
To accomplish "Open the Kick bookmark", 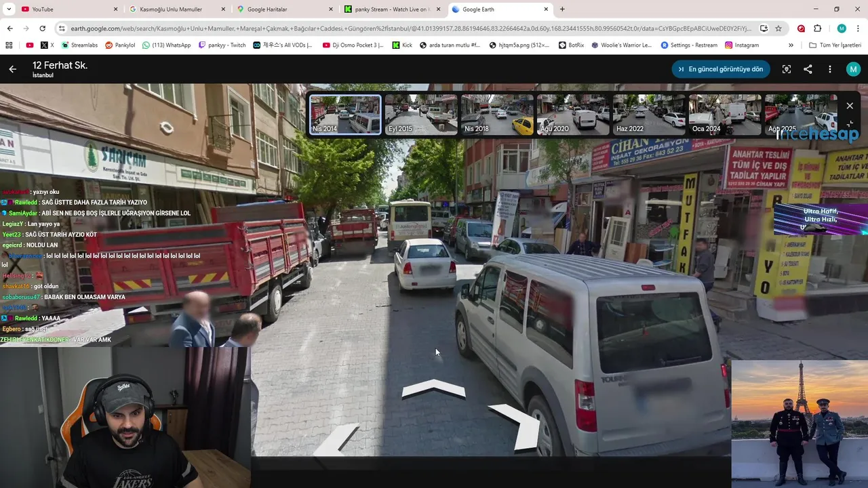I will click(x=402, y=45).
